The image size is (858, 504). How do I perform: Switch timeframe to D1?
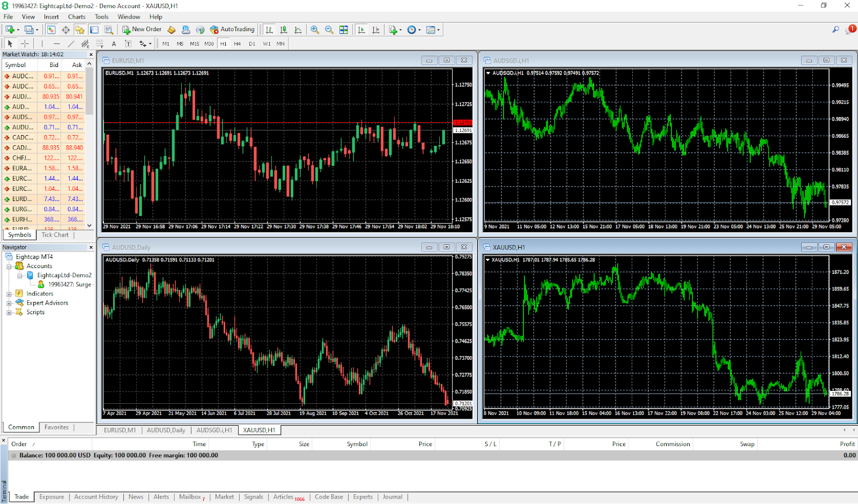point(252,44)
